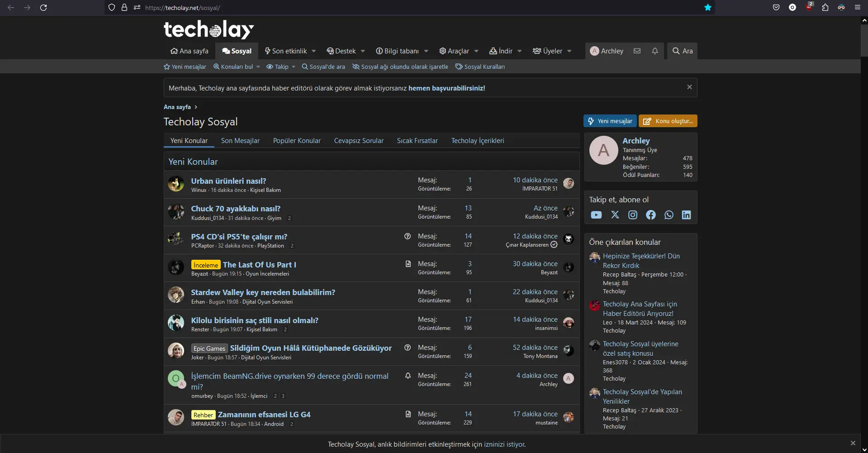Open the Facebook social icon
Image resolution: width=868 pixels, height=453 pixels.
coord(651,215)
